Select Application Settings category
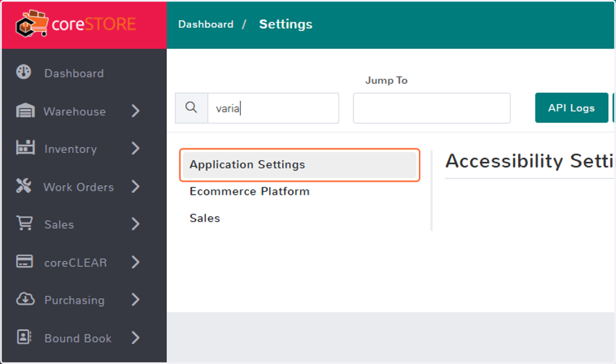The width and height of the screenshot is (616, 364). point(300,165)
